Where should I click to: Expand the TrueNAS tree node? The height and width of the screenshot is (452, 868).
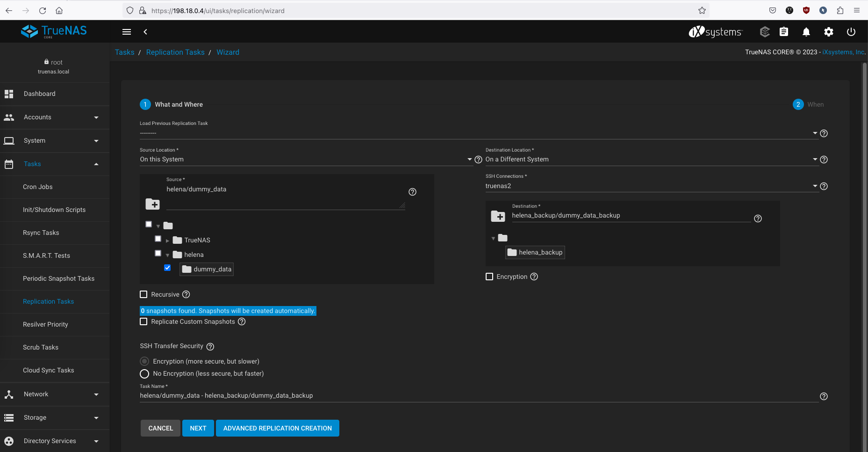167,241
